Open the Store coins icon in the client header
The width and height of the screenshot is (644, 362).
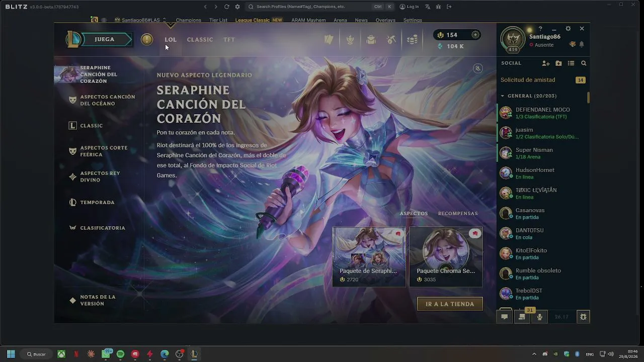pos(412,40)
